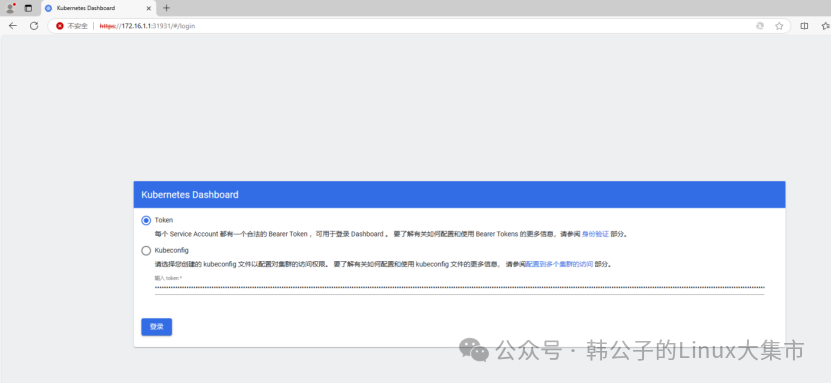The width and height of the screenshot is (831, 383).
Task: Open the browser profile icon
Action: 10,8
